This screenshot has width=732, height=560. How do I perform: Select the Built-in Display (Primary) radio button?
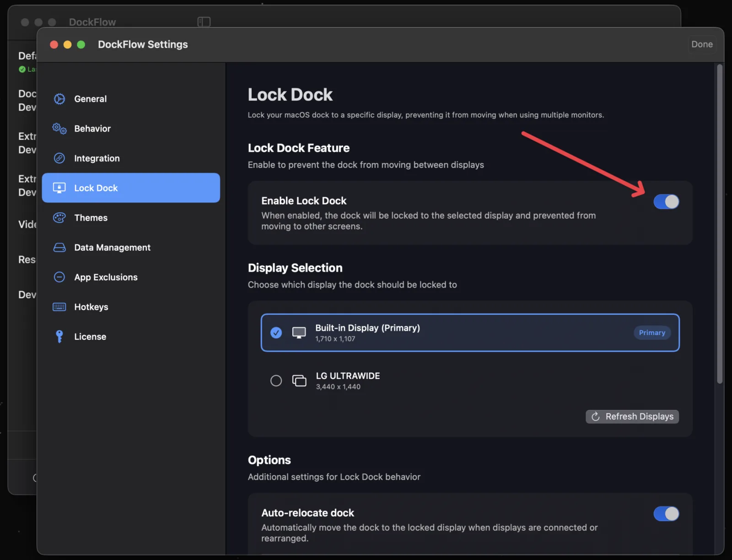276,333
